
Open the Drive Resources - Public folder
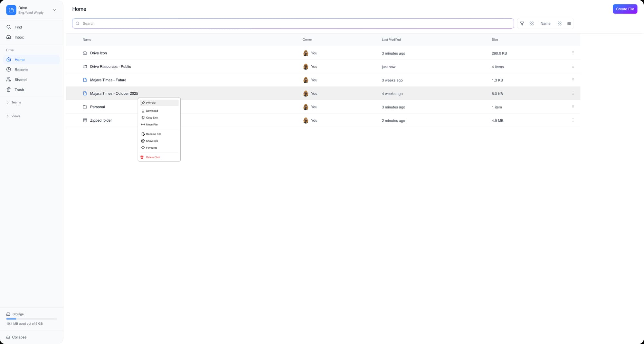pyautogui.click(x=110, y=66)
